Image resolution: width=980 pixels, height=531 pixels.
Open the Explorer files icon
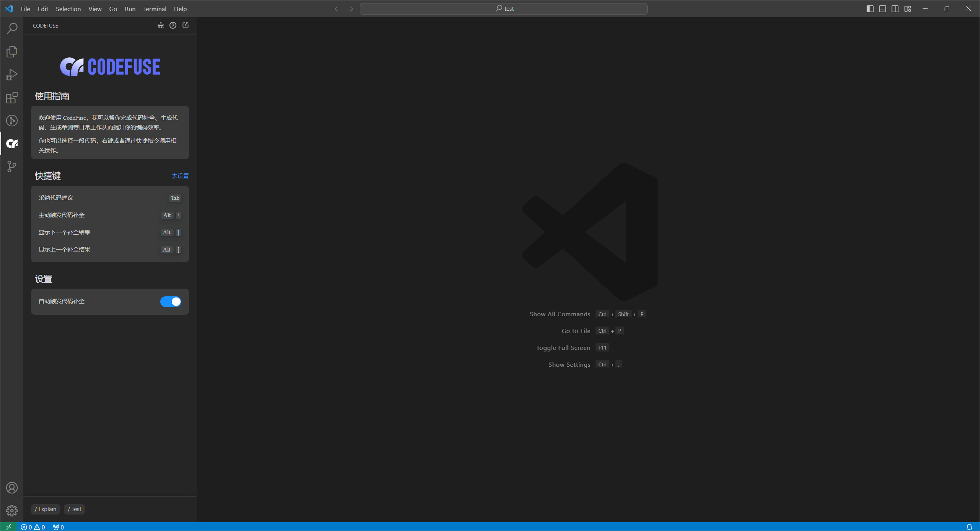[x=12, y=51]
